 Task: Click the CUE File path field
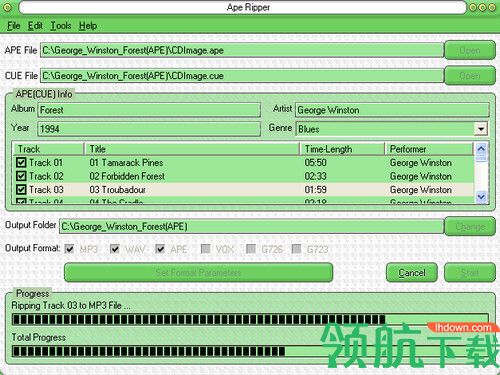click(242, 76)
